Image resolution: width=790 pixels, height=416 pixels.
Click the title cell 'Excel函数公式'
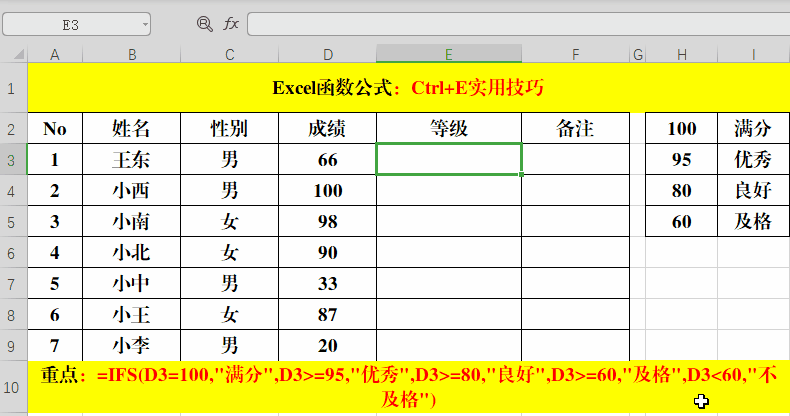[x=409, y=88]
